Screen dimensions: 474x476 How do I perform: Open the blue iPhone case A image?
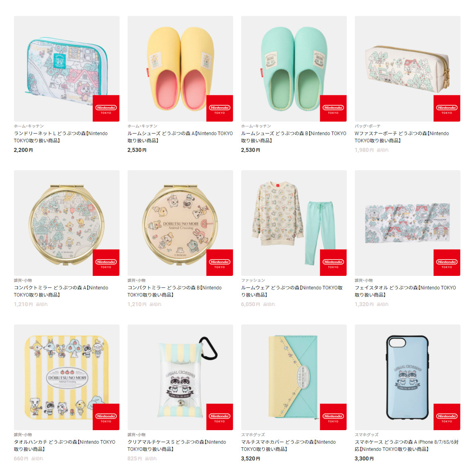[407, 377]
